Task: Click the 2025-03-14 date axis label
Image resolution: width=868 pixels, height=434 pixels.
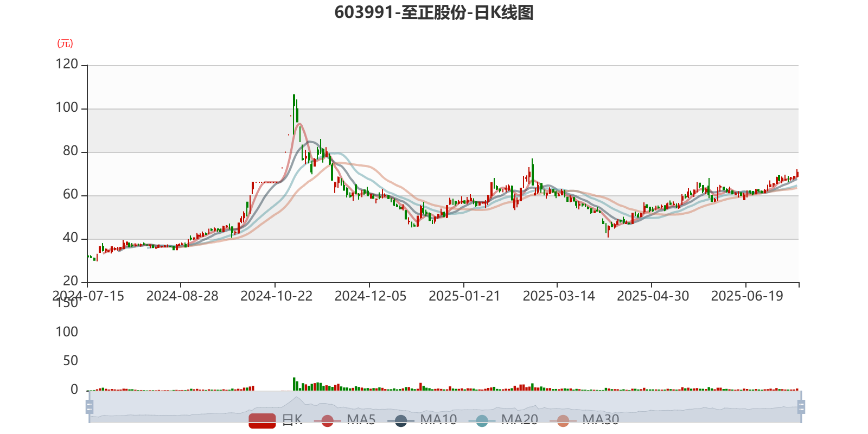Action: tap(559, 296)
